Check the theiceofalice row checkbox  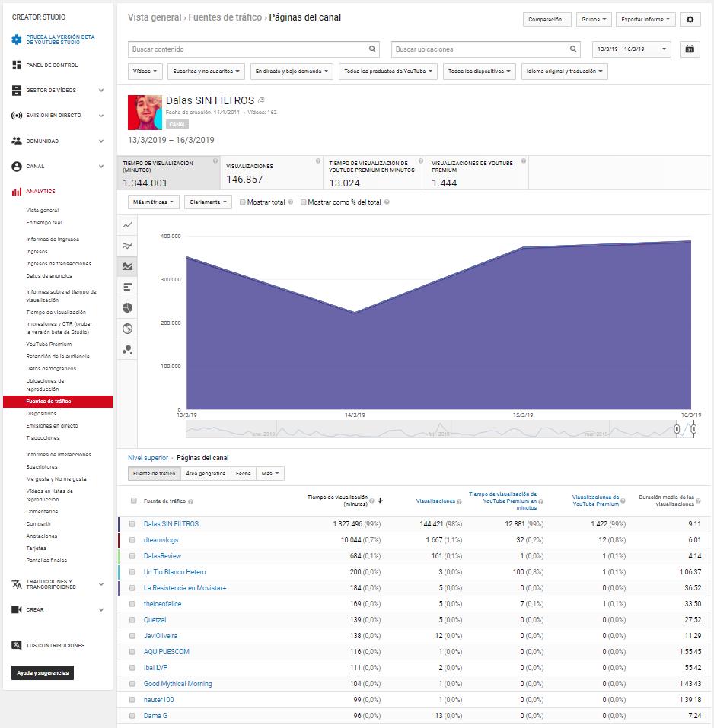(x=132, y=604)
